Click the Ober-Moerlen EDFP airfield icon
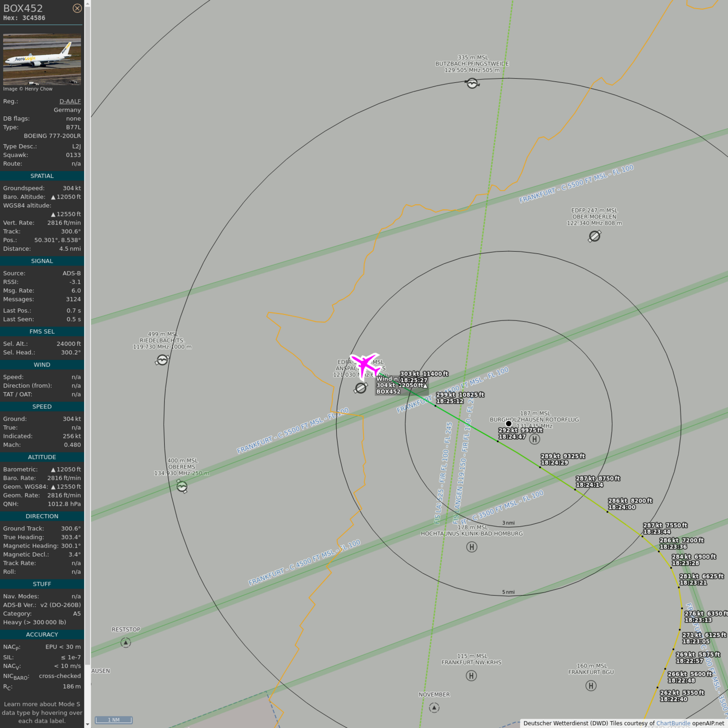This screenshot has height=728, width=728. pos(595,236)
